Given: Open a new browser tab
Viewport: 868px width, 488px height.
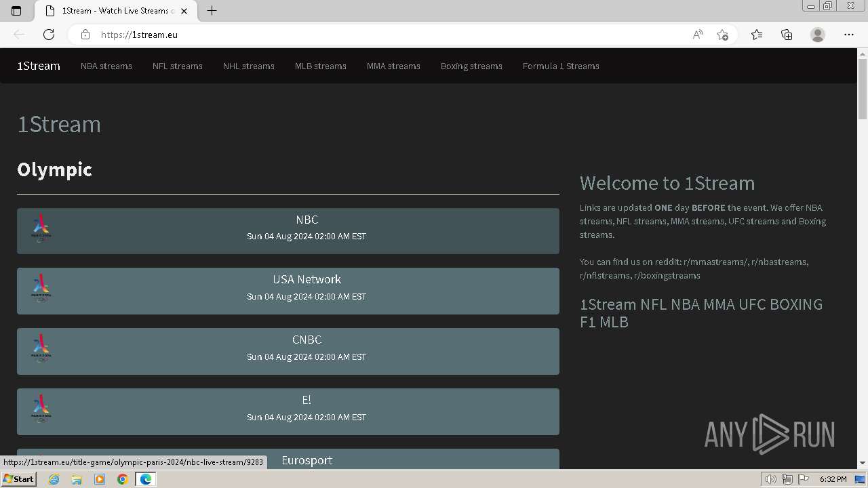Looking at the screenshot, I should (212, 11).
